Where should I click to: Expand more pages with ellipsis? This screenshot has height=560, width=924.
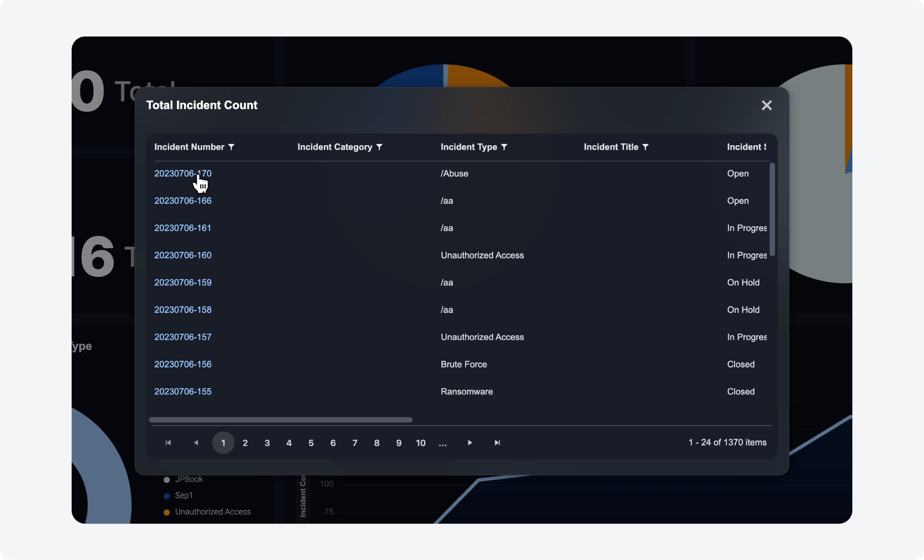443,443
